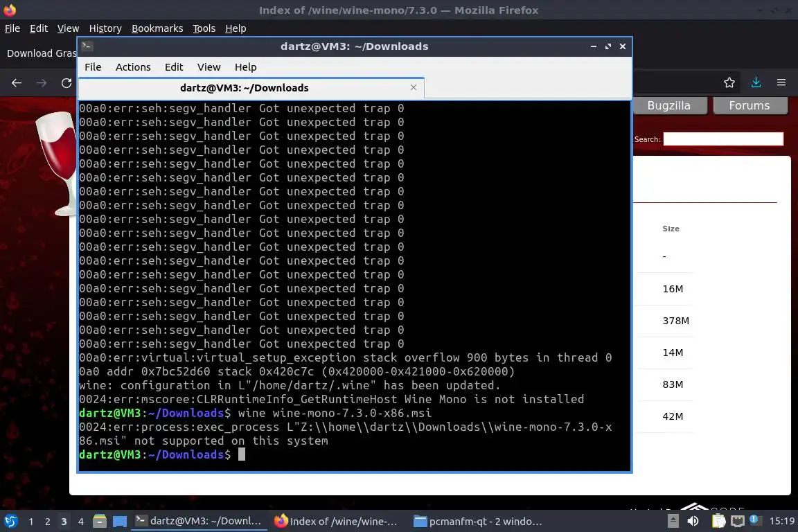Open the volume control tray icon
The image size is (798, 532).
tap(693, 521)
